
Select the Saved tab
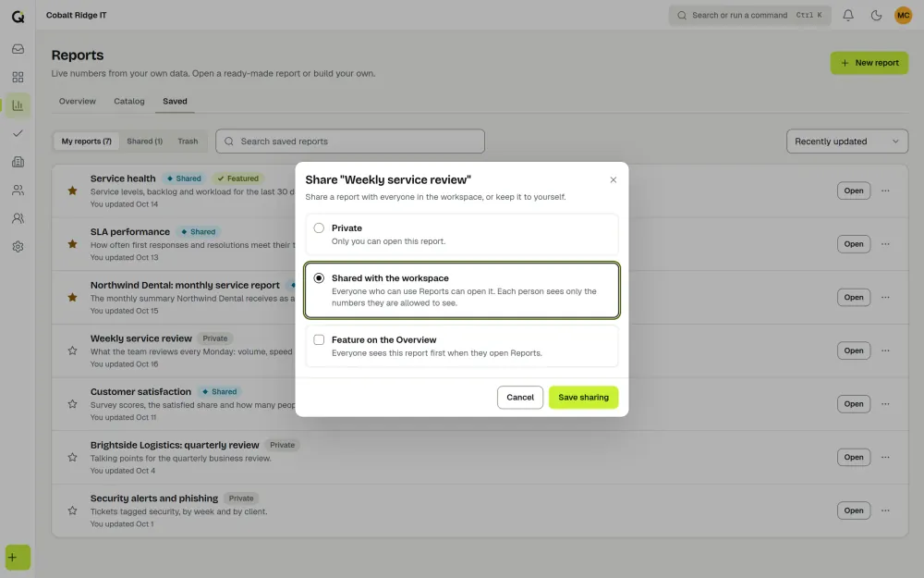pyautogui.click(x=175, y=102)
